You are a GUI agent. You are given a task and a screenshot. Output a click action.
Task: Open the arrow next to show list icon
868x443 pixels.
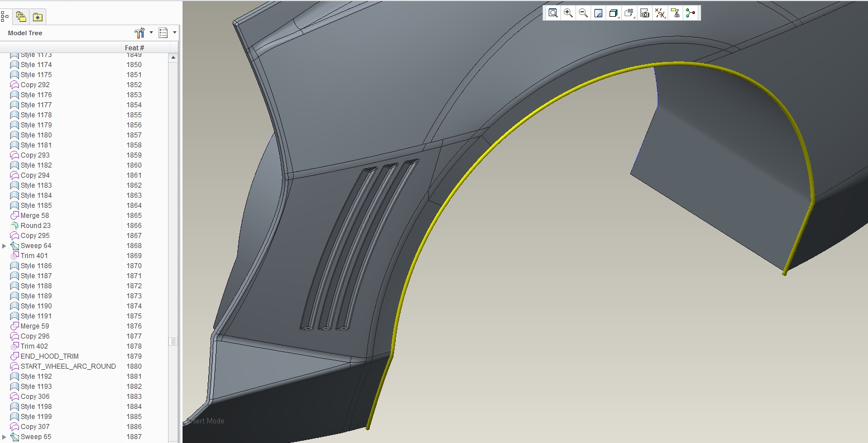(x=175, y=33)
